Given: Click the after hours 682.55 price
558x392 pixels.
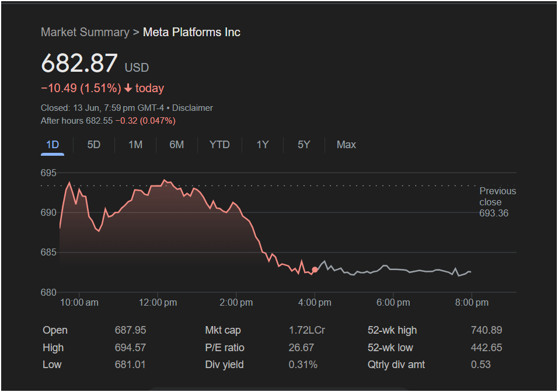Looking at the screenshot, I should (x=99, y=121).
